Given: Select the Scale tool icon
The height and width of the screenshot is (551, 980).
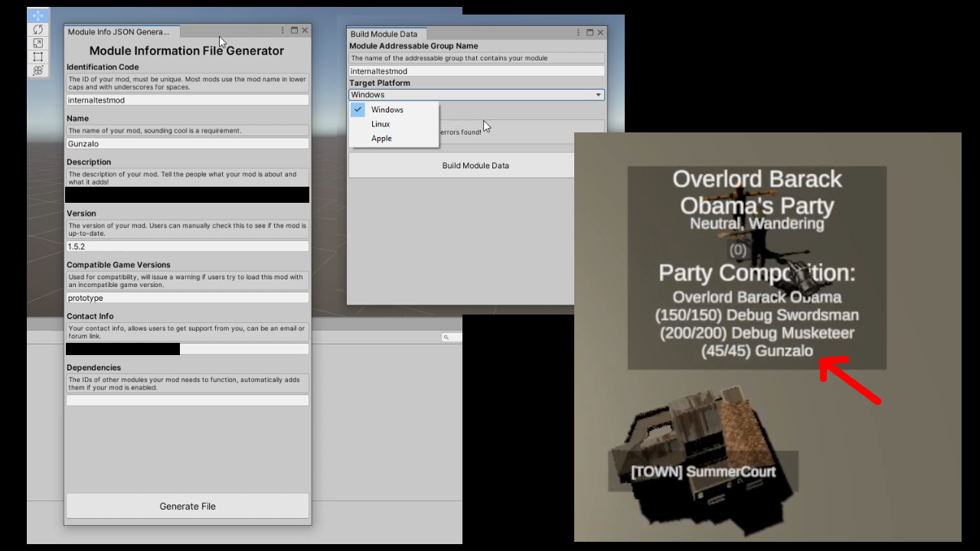Looking at the screenshot, I should coord(38,43).
